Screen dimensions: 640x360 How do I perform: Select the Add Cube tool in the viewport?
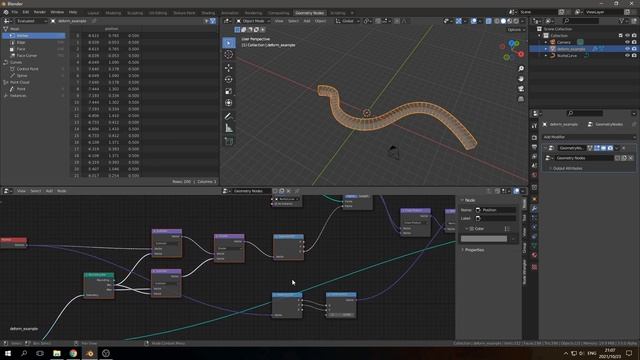tap(229, 141)
